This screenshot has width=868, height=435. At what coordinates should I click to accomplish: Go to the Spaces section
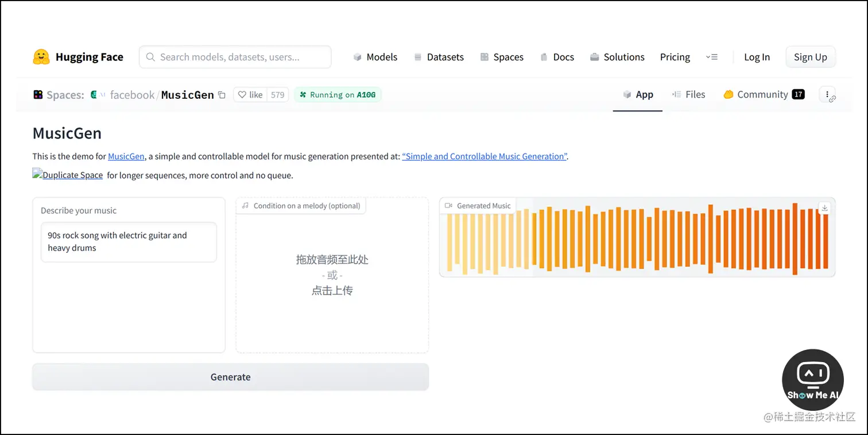click(502, 57)
